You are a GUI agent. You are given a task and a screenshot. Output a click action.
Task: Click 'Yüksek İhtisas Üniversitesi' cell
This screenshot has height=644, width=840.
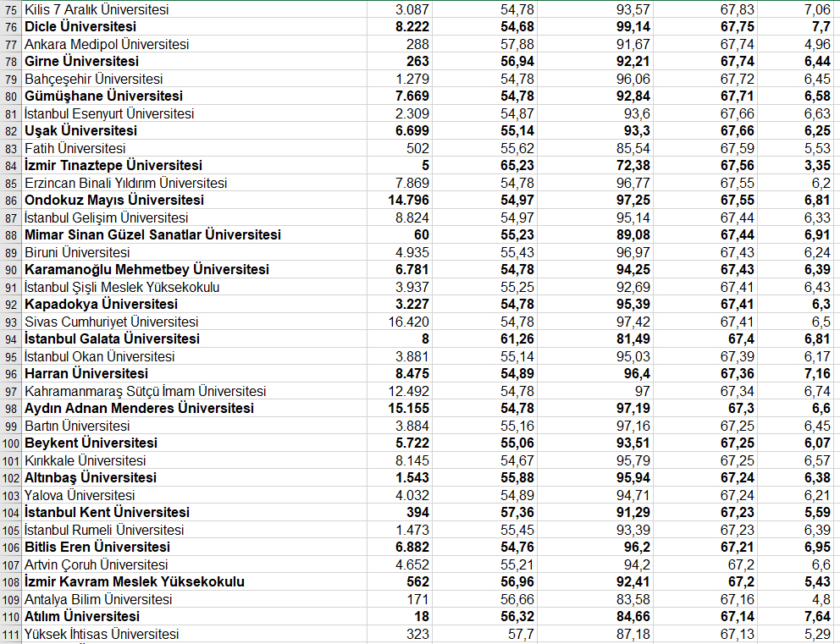[x=194, y=634]
